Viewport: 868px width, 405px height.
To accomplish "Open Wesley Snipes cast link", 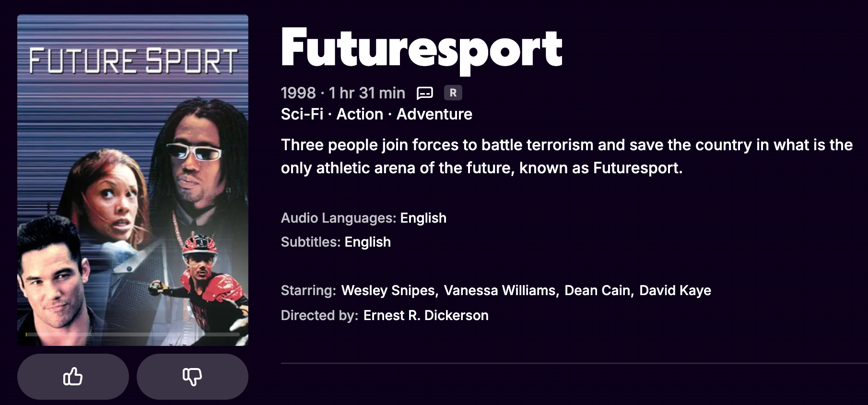I will (388, 290).
